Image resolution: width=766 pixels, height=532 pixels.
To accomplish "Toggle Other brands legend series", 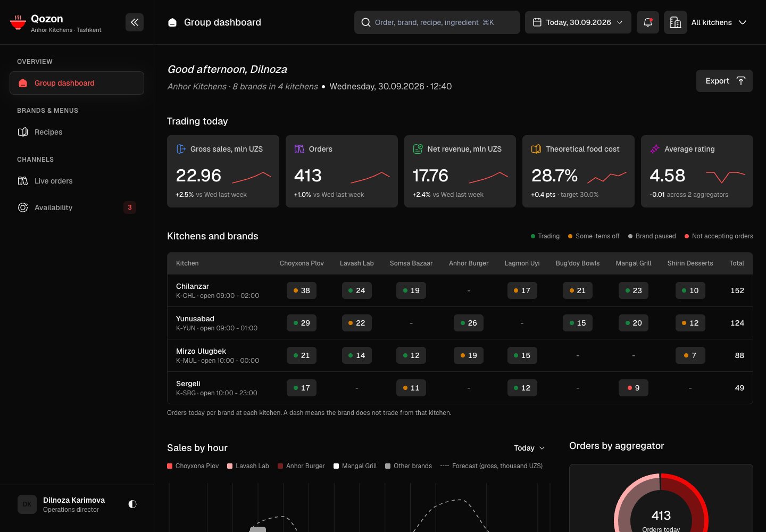I will pos(409,466).
